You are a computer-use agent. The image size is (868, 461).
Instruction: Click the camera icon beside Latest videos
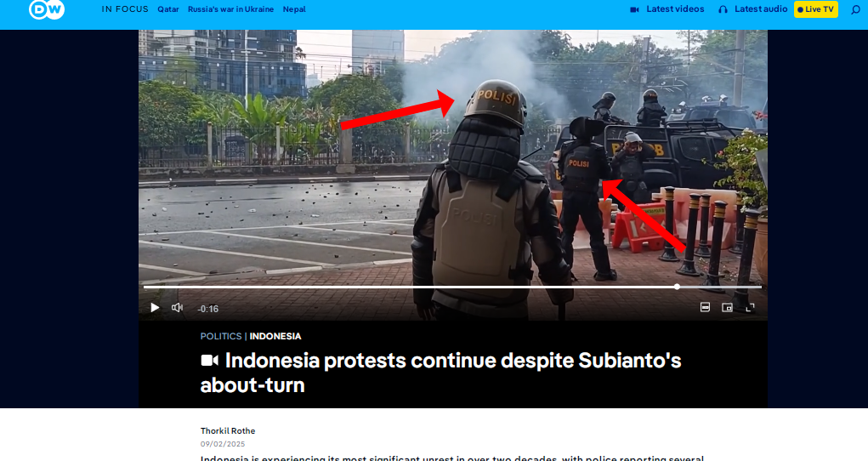[x=635, y=9]
